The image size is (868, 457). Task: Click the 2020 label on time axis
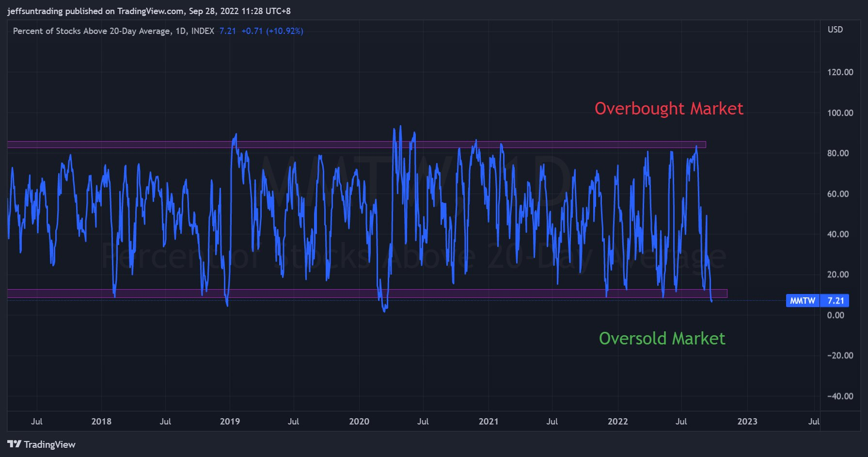coord(359,421)
